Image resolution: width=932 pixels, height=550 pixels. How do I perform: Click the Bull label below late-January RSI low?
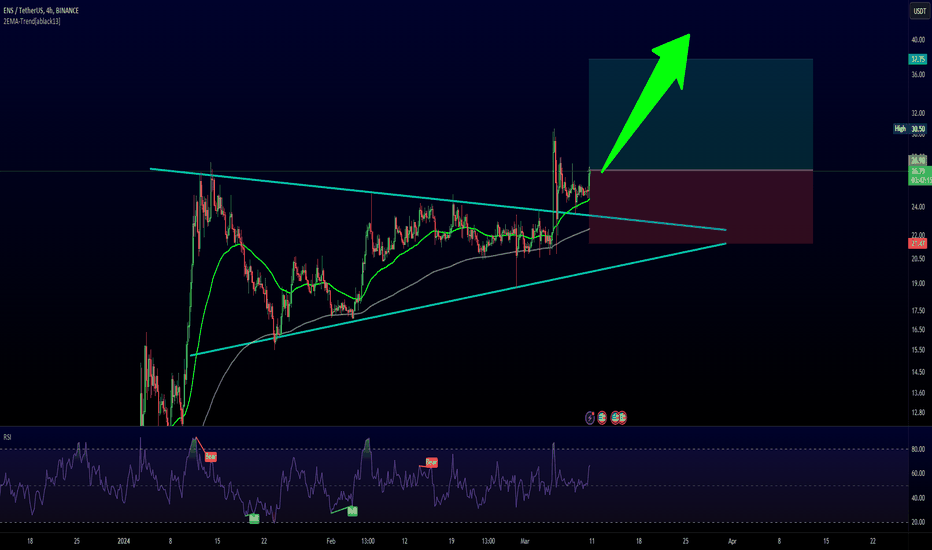[254, 518]
